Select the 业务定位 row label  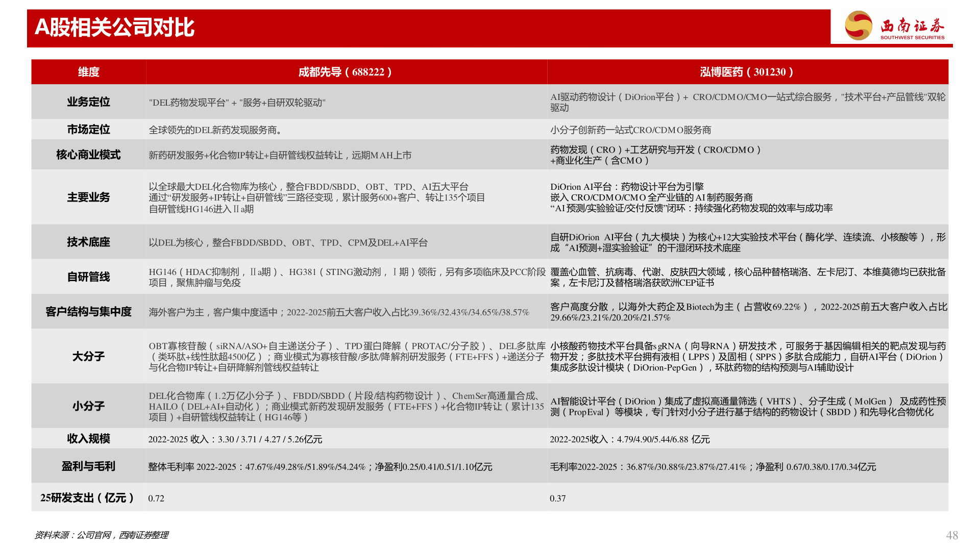pyautogui.click(x=88, y=102)
